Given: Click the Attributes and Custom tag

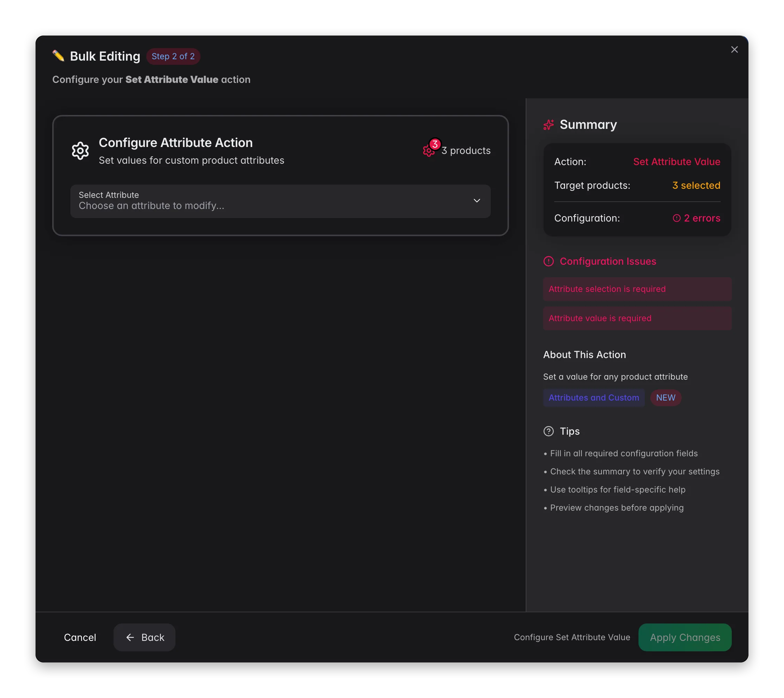Looking at the screenshot, I should point(594,398).
